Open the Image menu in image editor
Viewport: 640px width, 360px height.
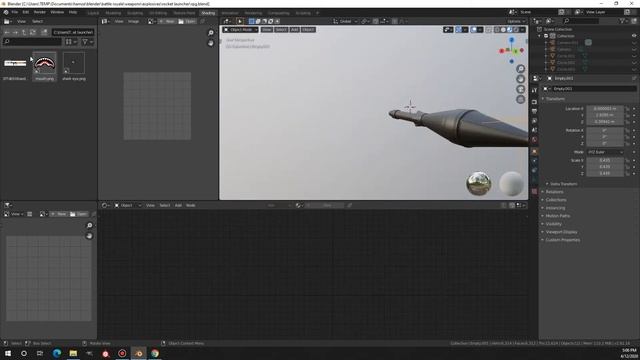(x=133, y=21)
